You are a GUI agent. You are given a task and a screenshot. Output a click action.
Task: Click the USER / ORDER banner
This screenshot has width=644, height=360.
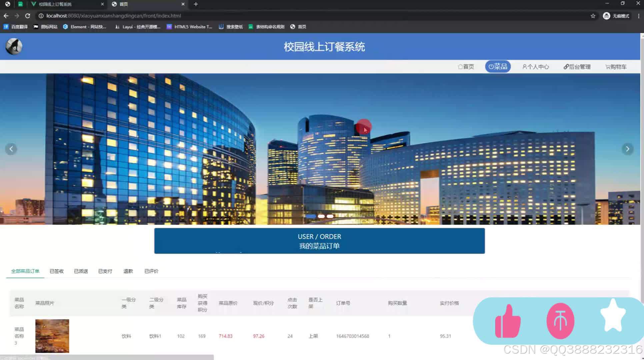click(319, 241)
